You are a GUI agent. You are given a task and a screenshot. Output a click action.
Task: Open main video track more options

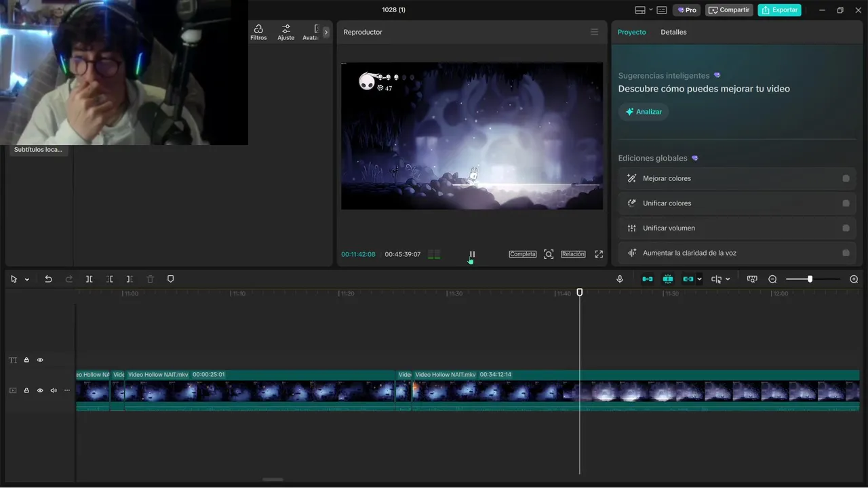point(66,390)
